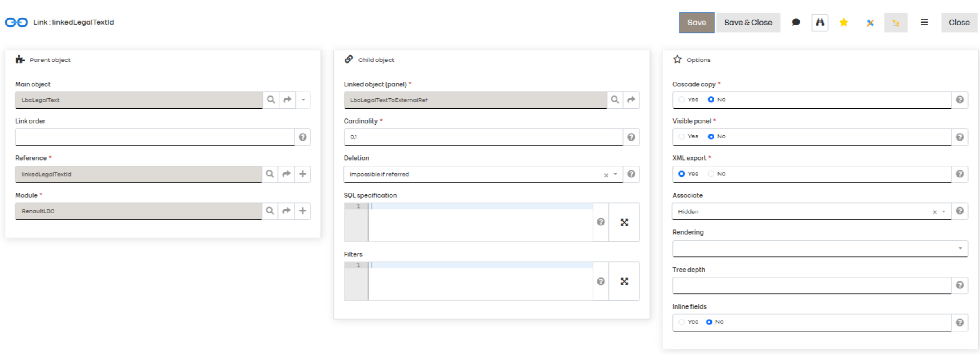Click the binoculars search icon in toolbar

820,23
